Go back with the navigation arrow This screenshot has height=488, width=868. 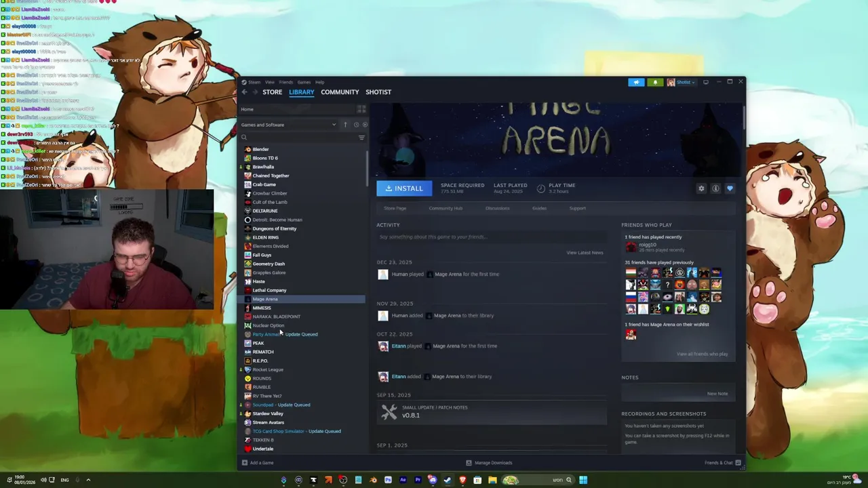click(x=244, y=92)
